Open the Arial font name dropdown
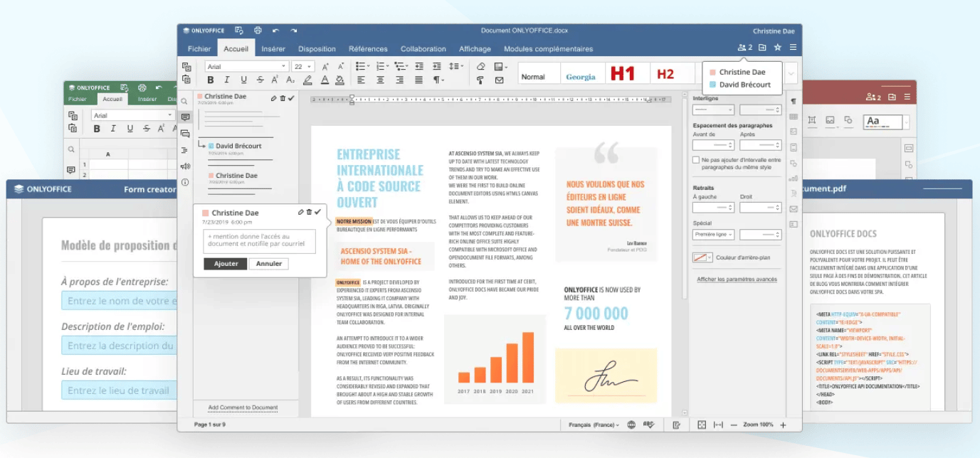 (246, 66)
